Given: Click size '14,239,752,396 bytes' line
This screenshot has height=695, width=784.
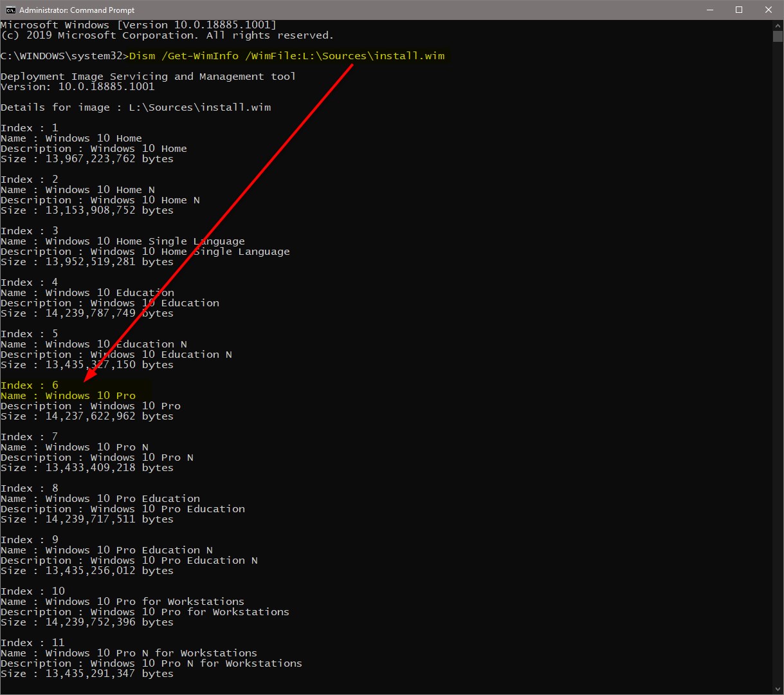Looking at the screenshot, I should pyautogui.click(x=87, y=622).
